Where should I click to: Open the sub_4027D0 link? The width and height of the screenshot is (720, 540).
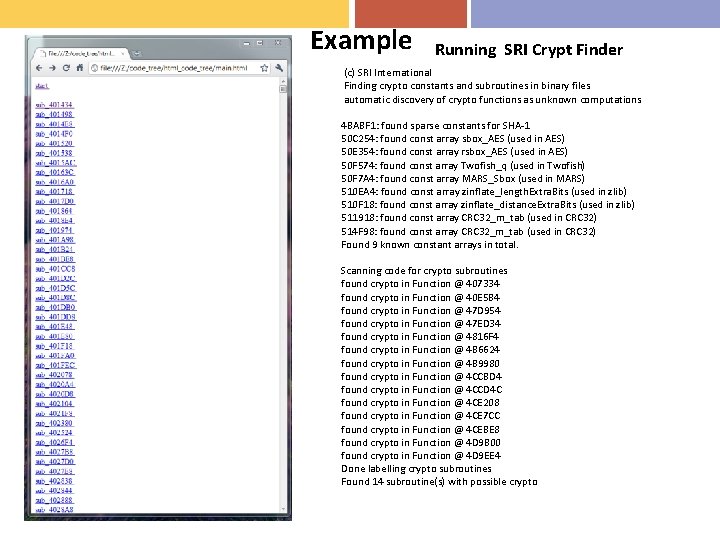point(55,461)
